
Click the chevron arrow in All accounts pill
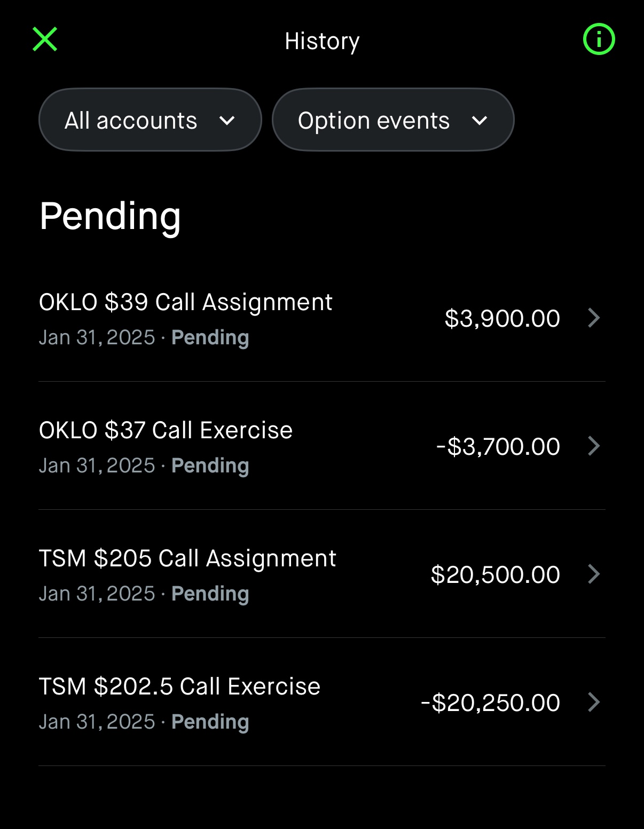[x=227, y=121]
